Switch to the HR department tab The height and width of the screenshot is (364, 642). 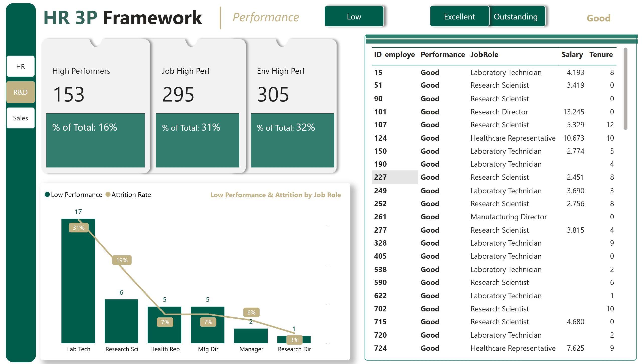tap(21, 66)
